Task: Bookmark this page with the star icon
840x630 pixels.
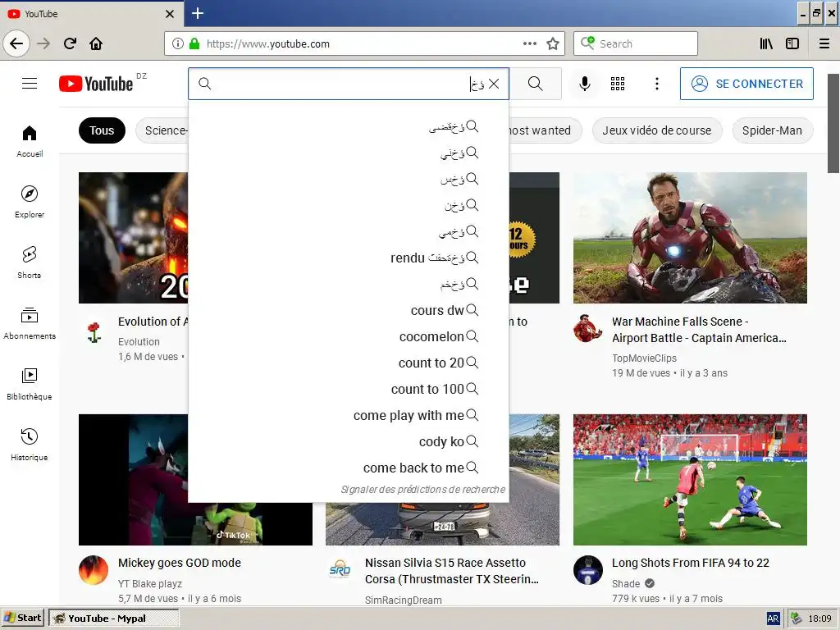Action: 553,43
